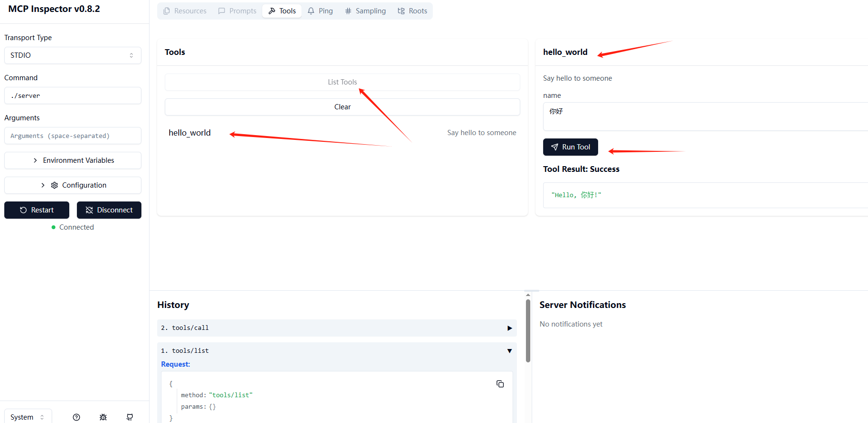Click the Tool Result: Success heading
Screen dimensions: 868x423
581,169
